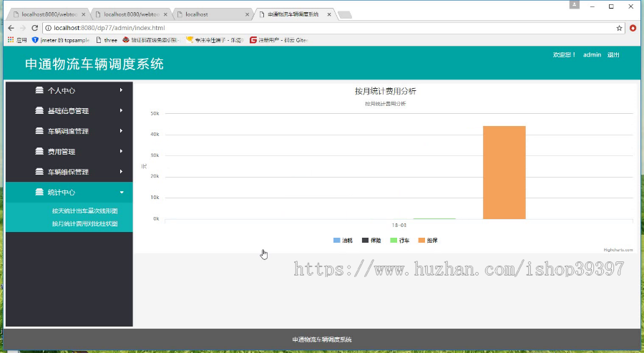The height and width of the screenshot is (353, 644).
Task: Click the browser forward arrow
Action: pos(23,28)
